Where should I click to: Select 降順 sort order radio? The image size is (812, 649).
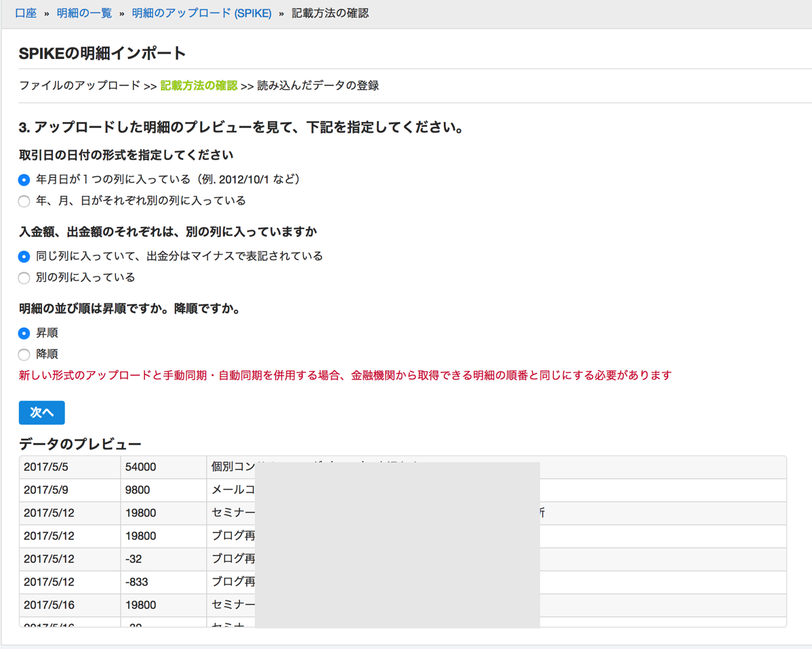pos(24,354)
